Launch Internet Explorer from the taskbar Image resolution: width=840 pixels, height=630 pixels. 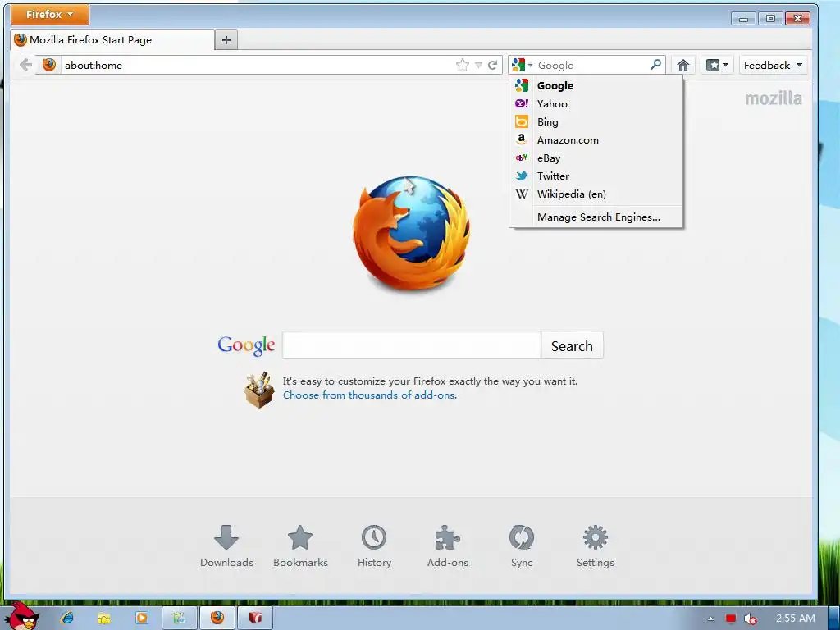pyautogui.click(x=67, y=618)
